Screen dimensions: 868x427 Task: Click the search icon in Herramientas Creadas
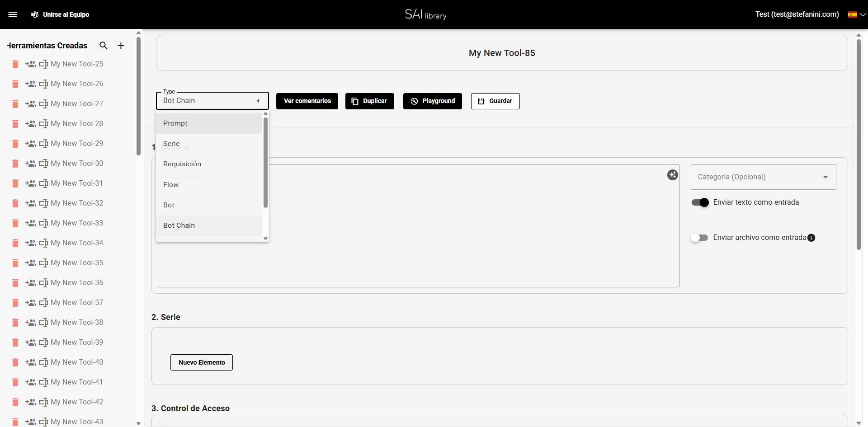(104, 46)
